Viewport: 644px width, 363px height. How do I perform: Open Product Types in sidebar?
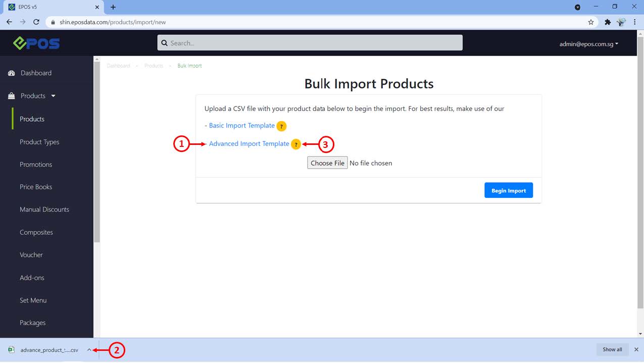39,142
